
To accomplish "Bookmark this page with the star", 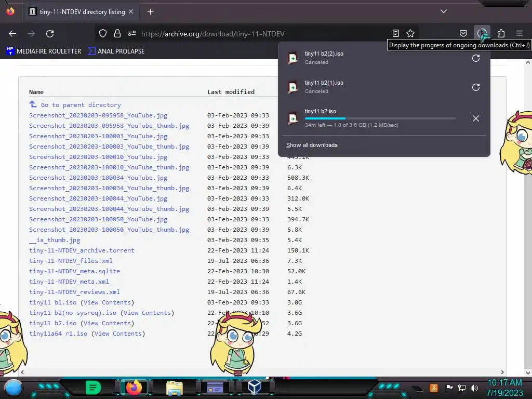I will [410, 33].
